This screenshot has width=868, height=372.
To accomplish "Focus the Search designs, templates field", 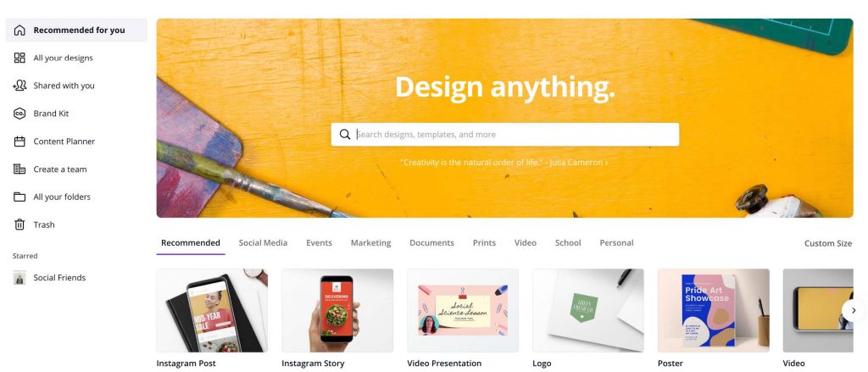I will pyautogui.click(x=505, y=135).
